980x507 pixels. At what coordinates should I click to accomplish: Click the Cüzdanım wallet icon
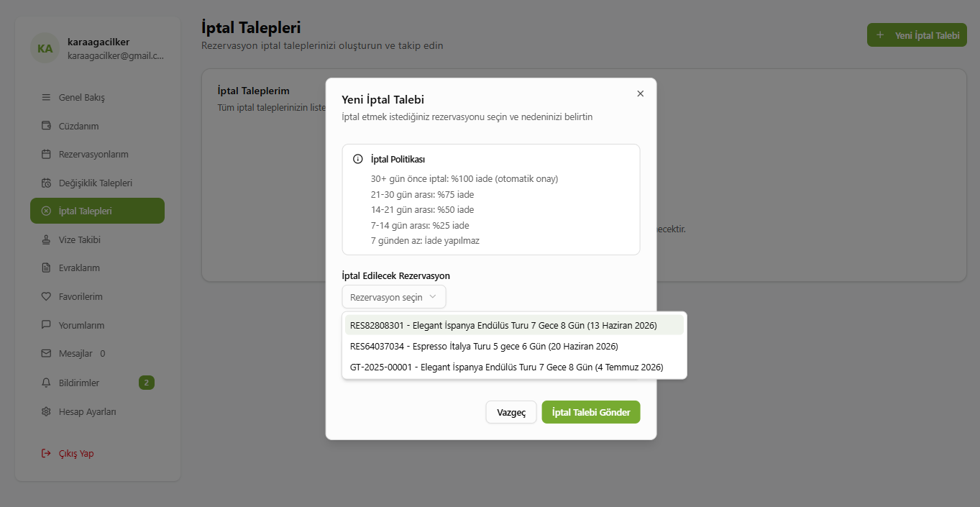[x=46, y=126]
